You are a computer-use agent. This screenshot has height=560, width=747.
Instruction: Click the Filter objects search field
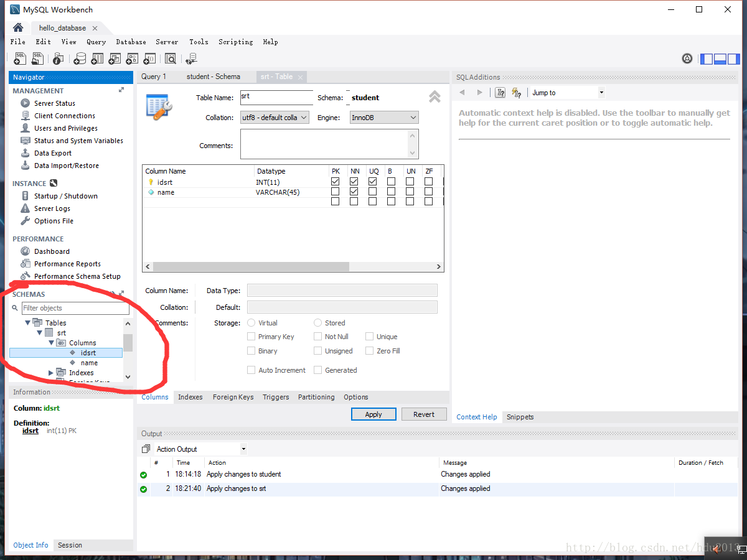point(75,308)
